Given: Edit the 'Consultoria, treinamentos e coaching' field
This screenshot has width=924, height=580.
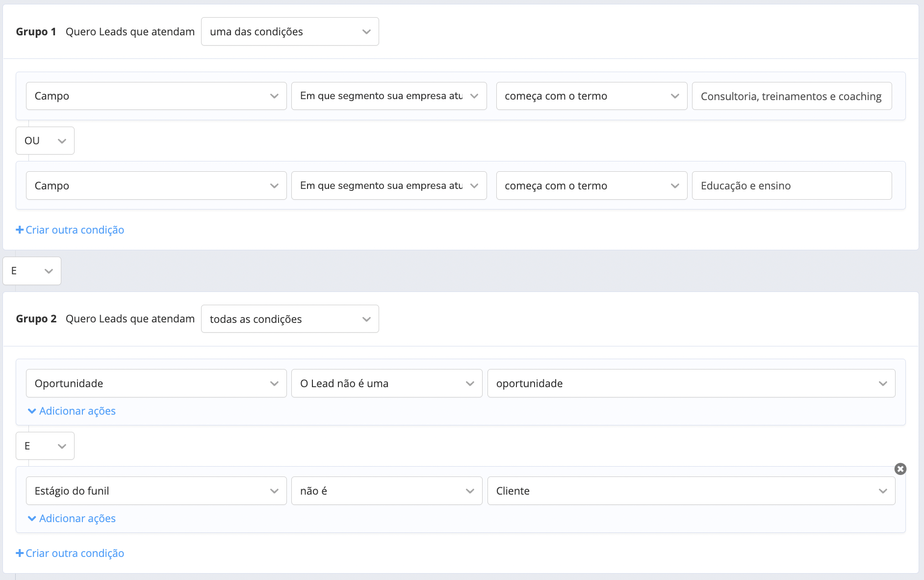Looking at the screenshot, I should (792, 96).
